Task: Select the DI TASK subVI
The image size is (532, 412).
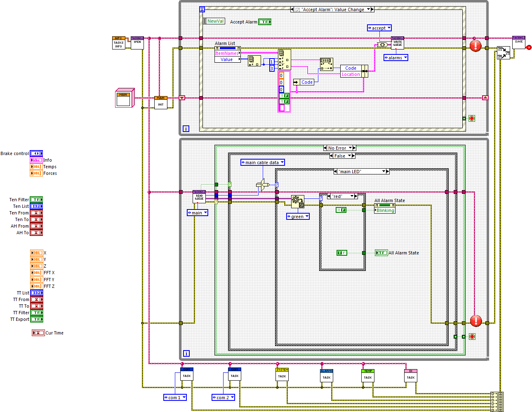Action: tap(411, 375)
